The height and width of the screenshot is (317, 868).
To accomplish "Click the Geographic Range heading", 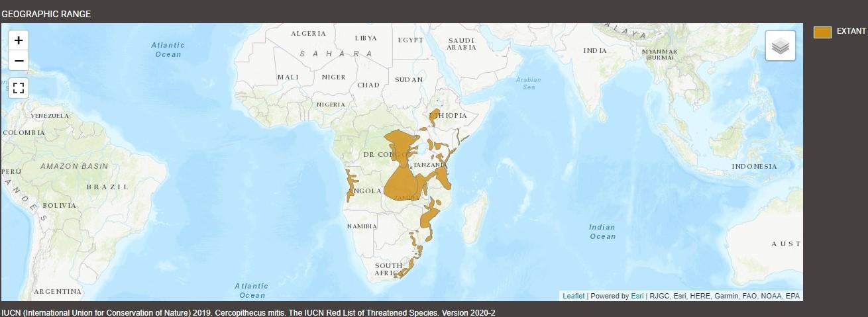I will point(46,14).
